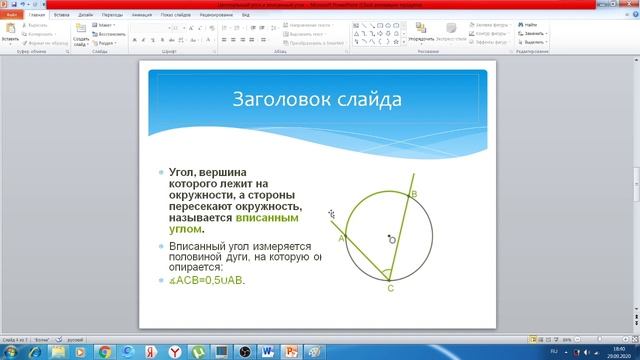Toggle Bold formatting in the font group

coord(134,40)
